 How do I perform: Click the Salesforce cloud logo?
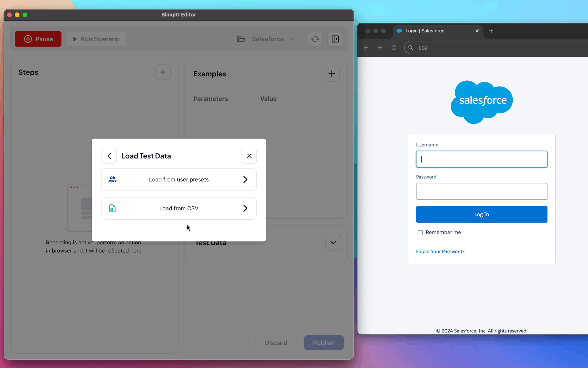pos(482,102)
